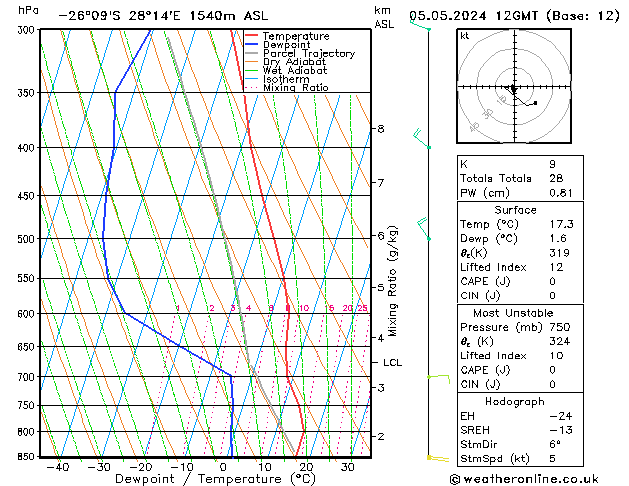Select the km ASL axis label

pyautogui.click(x=384, y=17)
